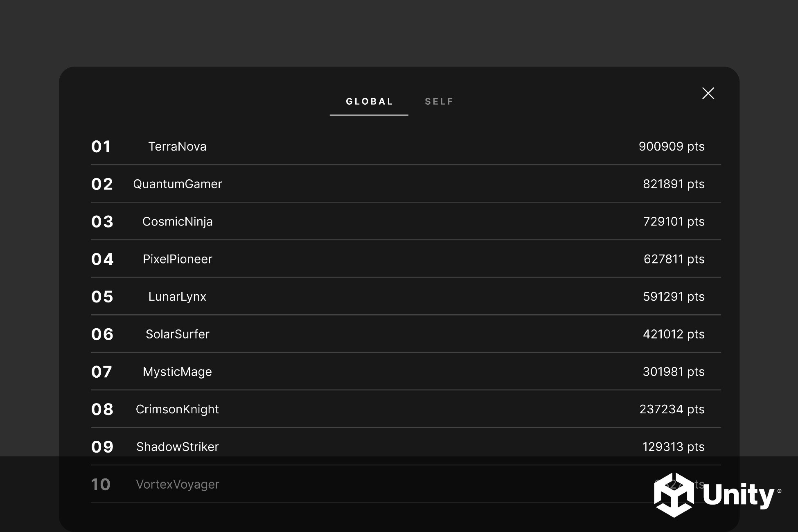Image resolution: width=798 pixels, height=532 pixels.
Task: Select CrimsonKnight's ranking entry
Action: [177, 409]
